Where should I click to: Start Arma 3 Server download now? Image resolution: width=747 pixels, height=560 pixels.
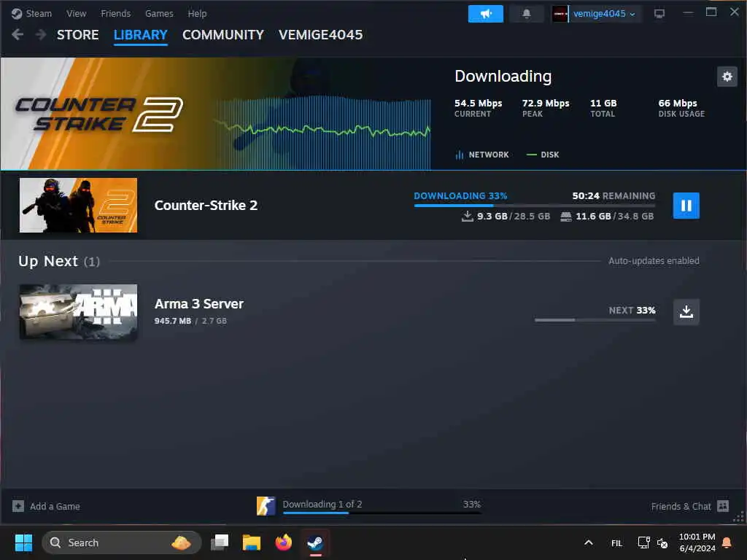click(686, 312)
